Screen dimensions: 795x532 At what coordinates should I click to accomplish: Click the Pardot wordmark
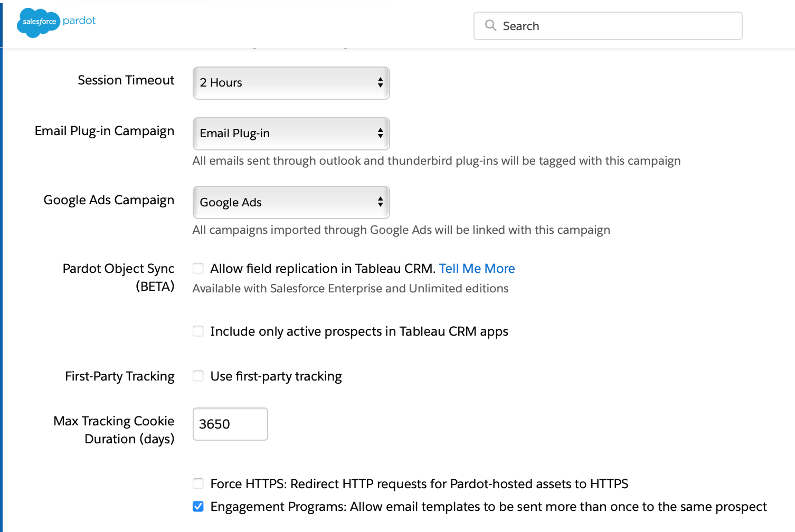click(79, 21)
